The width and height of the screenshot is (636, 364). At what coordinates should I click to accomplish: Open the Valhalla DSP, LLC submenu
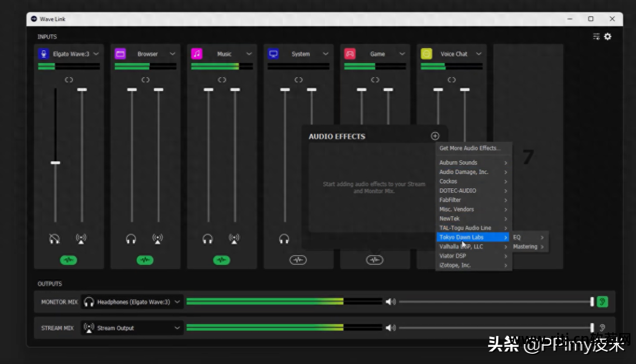pos(473,246)
